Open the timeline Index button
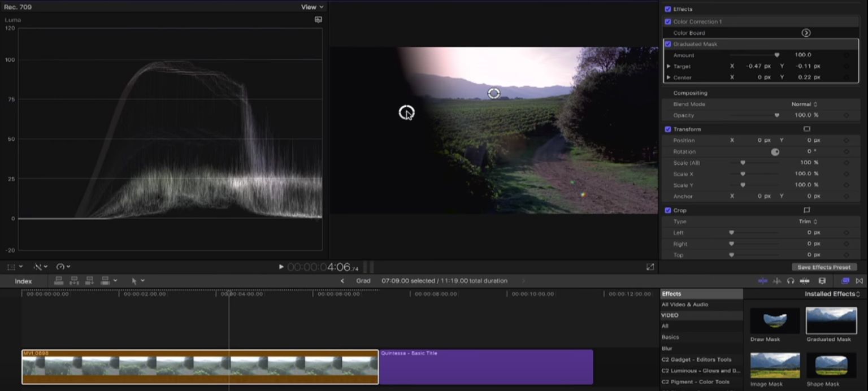 tap(23, 281)
